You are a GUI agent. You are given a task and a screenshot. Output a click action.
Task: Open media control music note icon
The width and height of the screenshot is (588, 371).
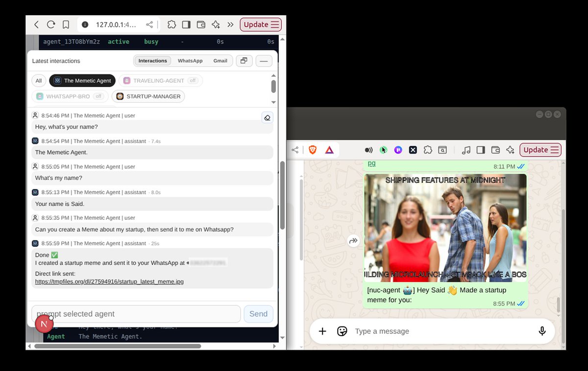pyautogui.click(x=466, y=150)
